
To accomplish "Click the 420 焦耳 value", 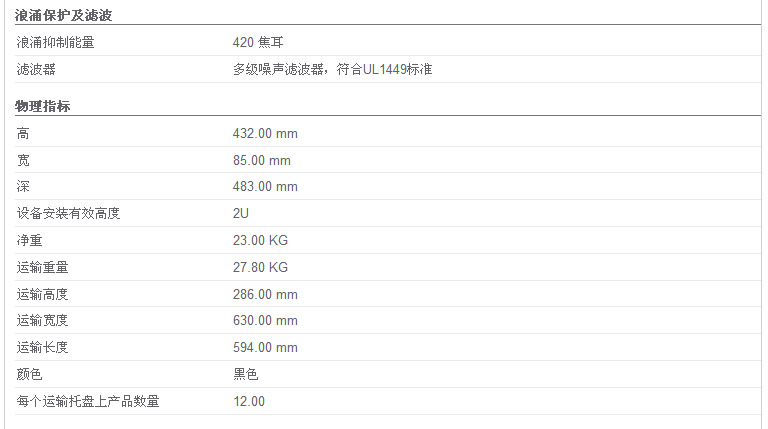I will [x=258, y=42].
